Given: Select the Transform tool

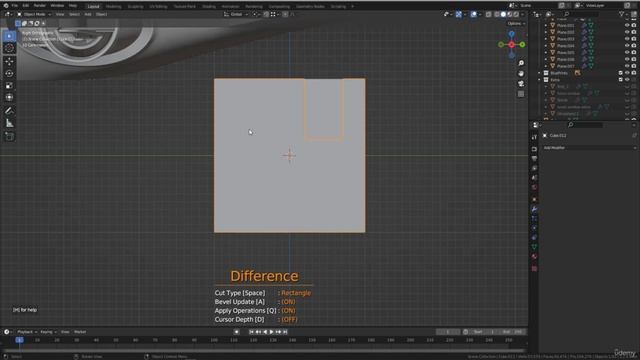Looking at the screenshot, I should (9, 98).
